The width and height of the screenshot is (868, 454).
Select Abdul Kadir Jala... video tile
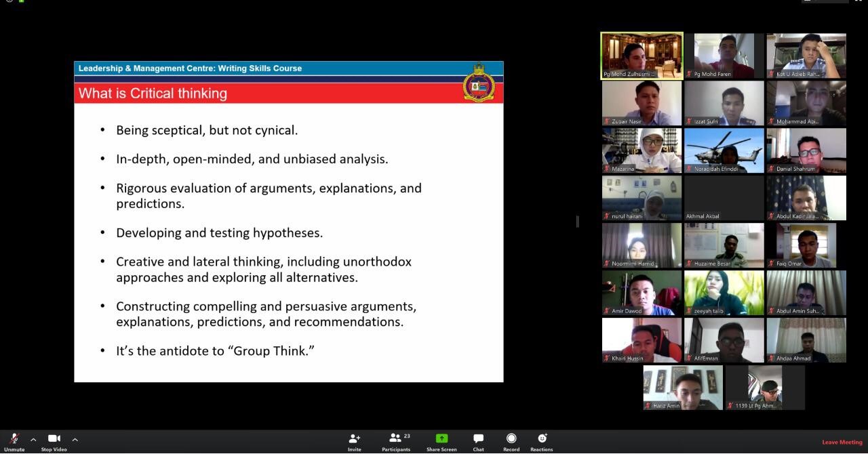(x=806, y=198)
